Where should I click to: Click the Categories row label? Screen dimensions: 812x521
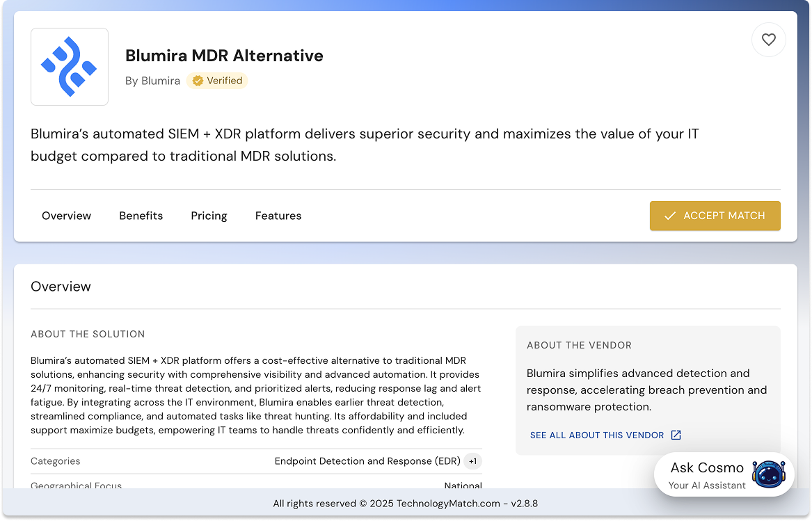(56, 461)
